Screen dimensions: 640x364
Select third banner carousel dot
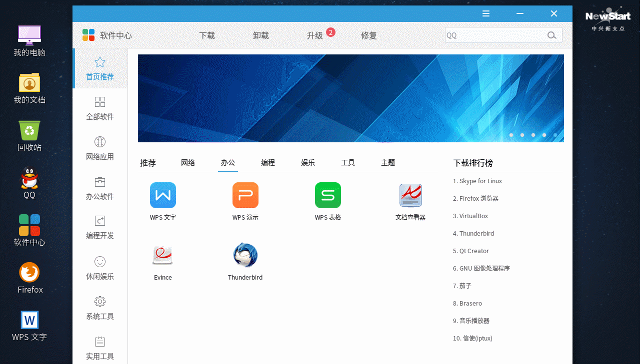pyautogui.click(x=533, y=135)
